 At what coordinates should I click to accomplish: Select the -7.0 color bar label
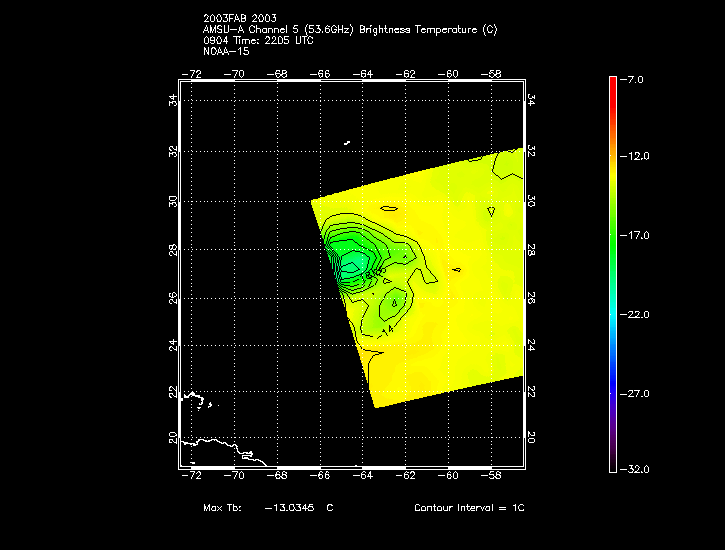[635, 78]
